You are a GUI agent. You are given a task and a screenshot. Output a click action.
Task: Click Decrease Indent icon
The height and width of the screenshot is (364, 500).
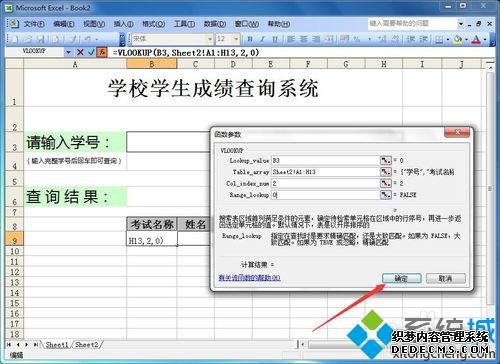pos(411,39)
